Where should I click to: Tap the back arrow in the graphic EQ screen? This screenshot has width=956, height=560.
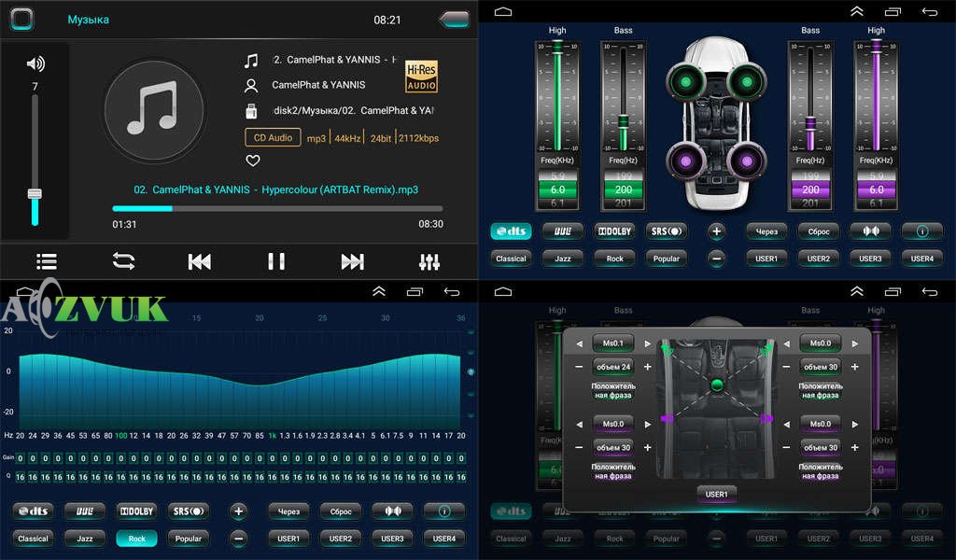click(451, 291)
